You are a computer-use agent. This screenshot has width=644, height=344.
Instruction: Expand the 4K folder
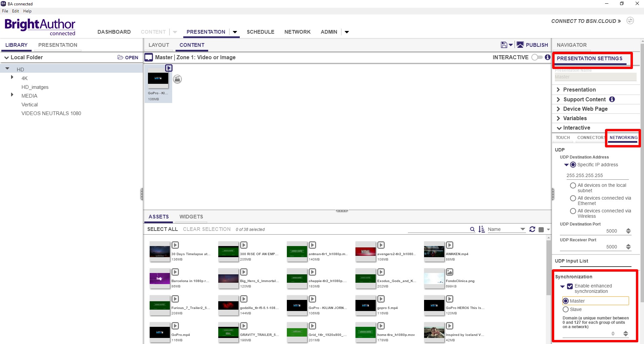coord(12,77)
